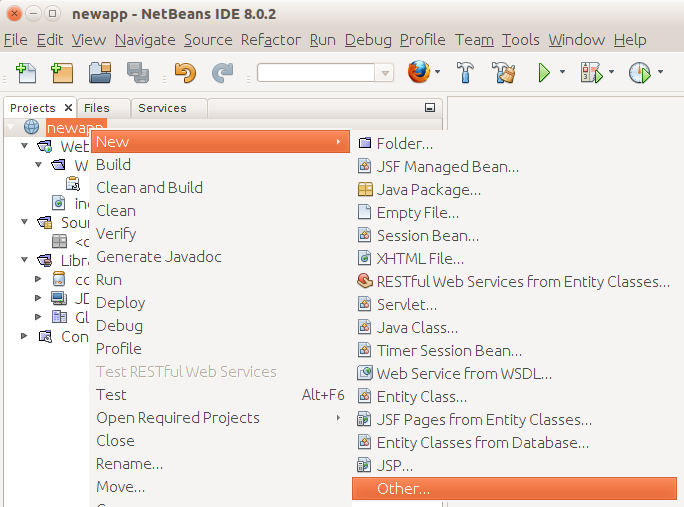Screen dimensions: 684x507
Task: Click the Open Project toolbar icon
Action: click(x=100, y=72)
